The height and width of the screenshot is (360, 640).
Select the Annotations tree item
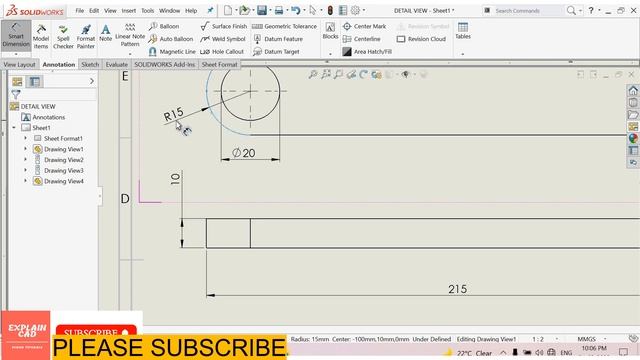point(49,117)
